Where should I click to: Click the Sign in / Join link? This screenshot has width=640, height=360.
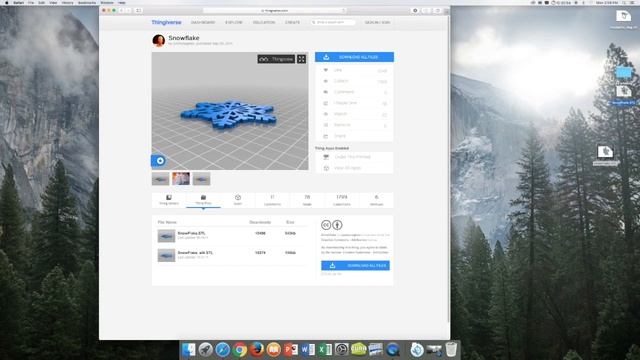[378, 22]
